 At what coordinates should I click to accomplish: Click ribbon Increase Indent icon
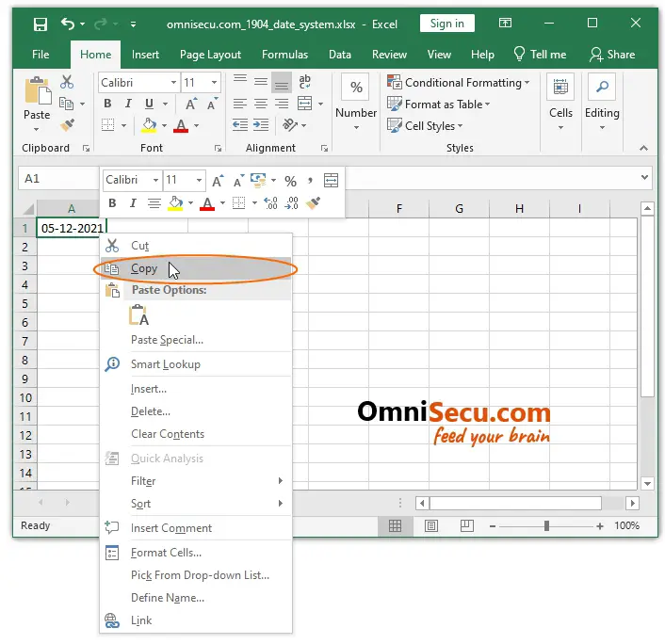pyautogui.click(x=261, y=125)
